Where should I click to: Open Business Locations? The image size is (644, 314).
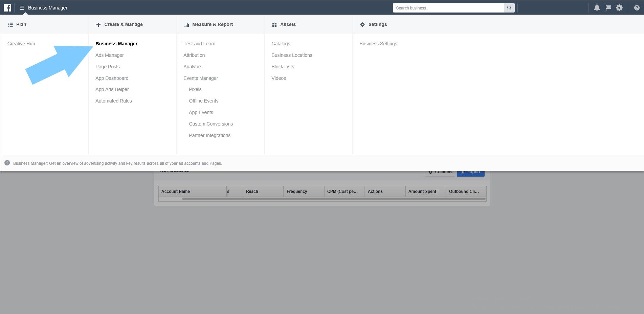tap(292, 55)
